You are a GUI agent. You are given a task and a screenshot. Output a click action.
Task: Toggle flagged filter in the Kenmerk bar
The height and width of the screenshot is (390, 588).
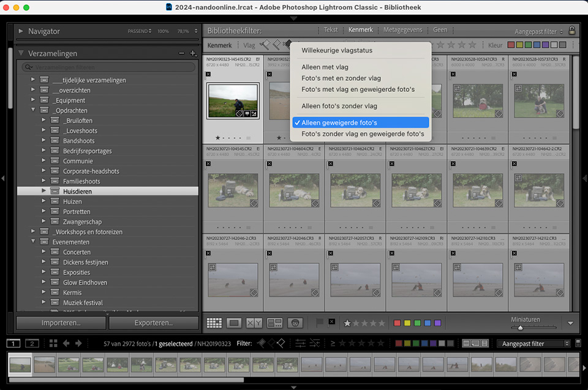click(x=265, y=45)
